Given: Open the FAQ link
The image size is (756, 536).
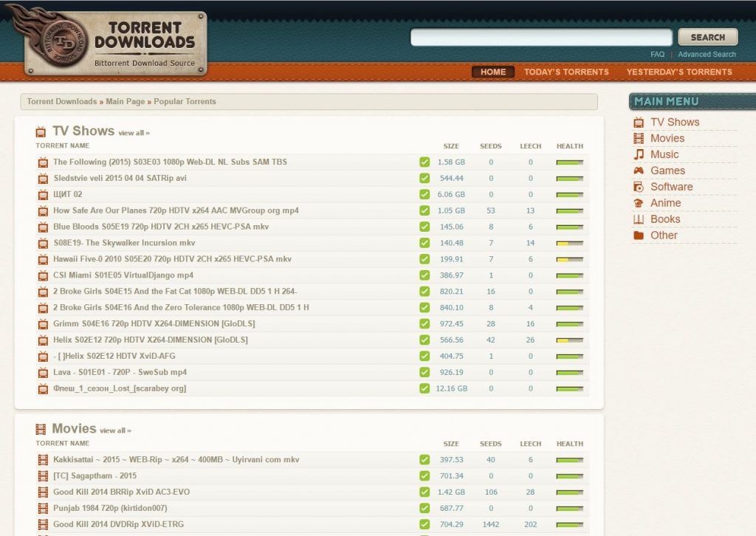Looking at the screenshot, I should [657, 55].
